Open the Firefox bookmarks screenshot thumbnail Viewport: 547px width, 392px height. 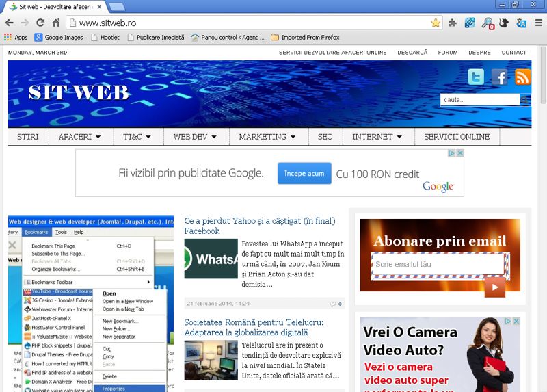(x=91, y=304)
